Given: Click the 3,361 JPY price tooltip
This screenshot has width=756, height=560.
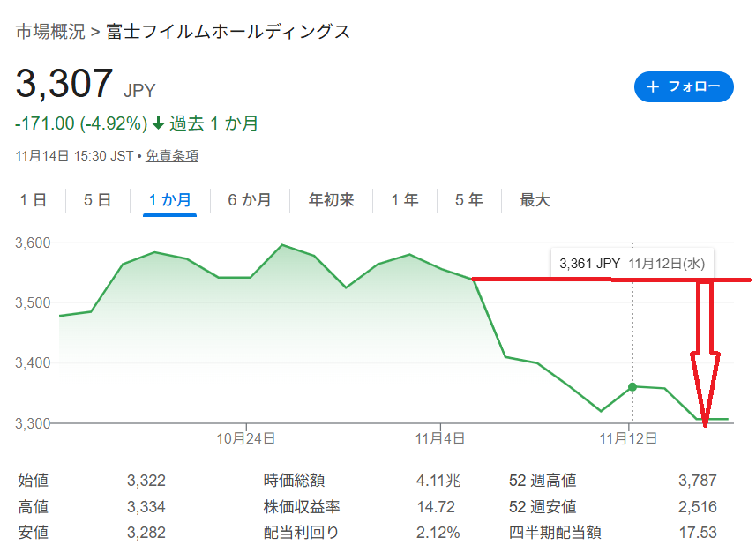Looking at the screenshot, I should (x=632, y=263).
